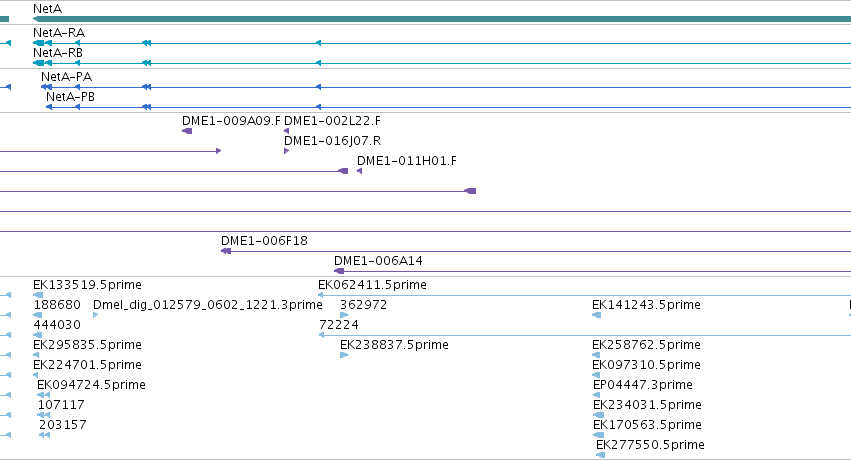This screenshot has width=851, height=460.
Task: Select the 188680 feature label
Action: [x=57, y=305]
